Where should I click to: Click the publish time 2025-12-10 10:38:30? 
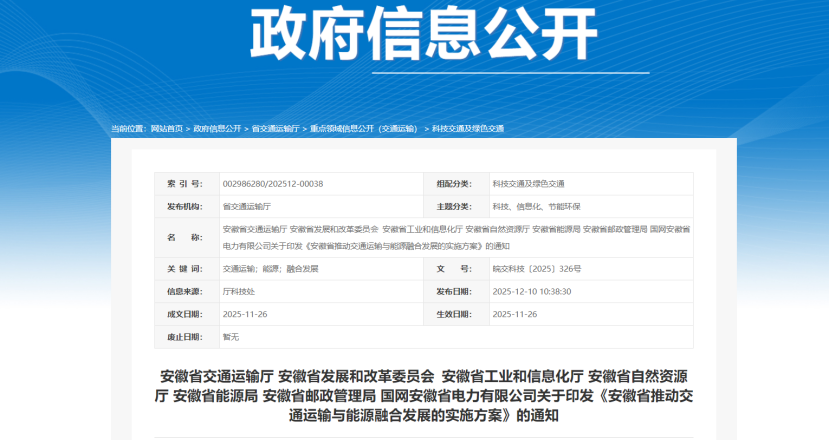(x=531, y=291)
